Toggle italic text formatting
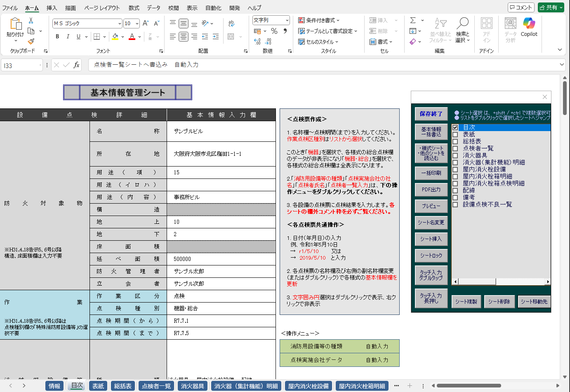Viewport: 570px width, 392px height. 68,37
